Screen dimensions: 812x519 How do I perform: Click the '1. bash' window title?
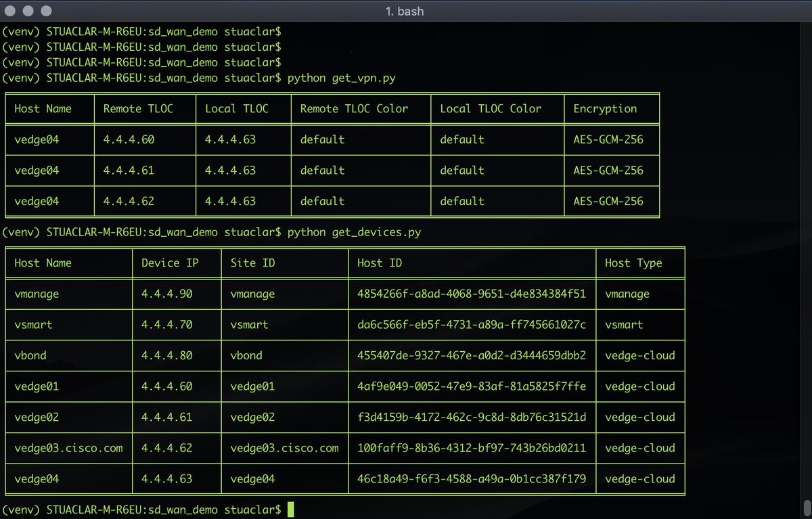tap(405, 11)
